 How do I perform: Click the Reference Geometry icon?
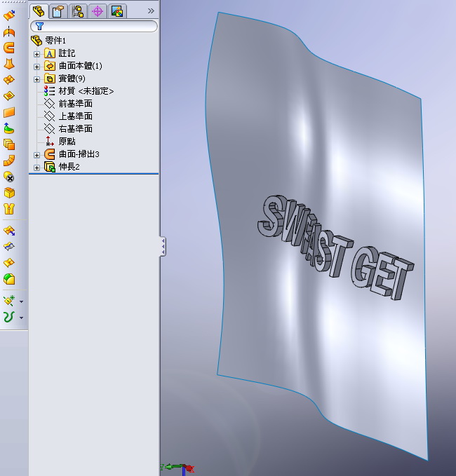(9, 301)
